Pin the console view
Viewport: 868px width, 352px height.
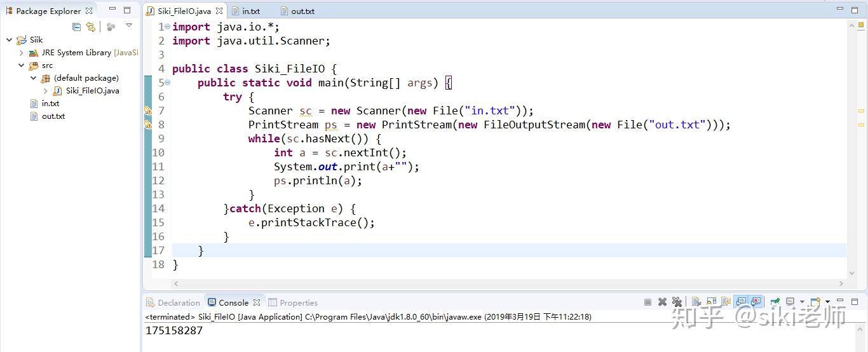[x=775, y=302]
